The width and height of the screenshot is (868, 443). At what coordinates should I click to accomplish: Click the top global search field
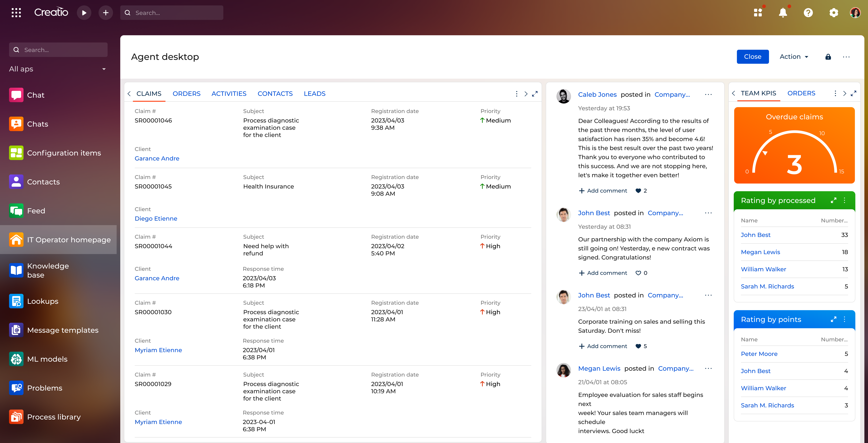coord(172,13)
